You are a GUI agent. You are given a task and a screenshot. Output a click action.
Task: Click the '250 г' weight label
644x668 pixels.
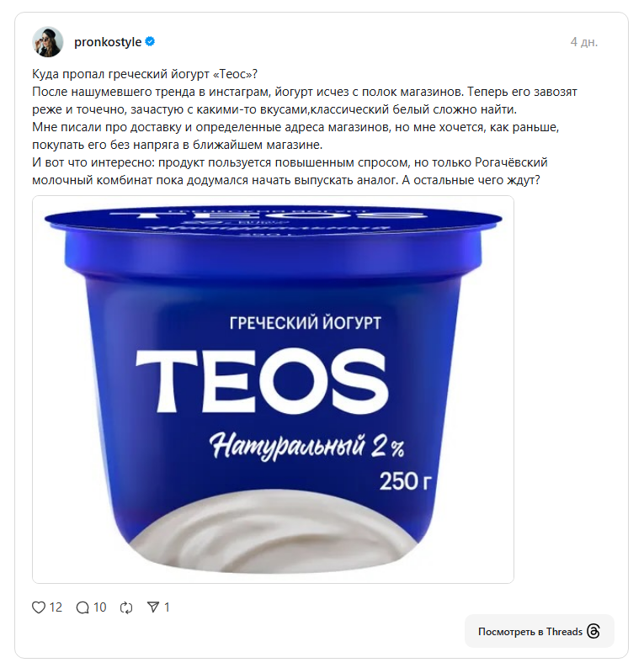tap(405, 482)
